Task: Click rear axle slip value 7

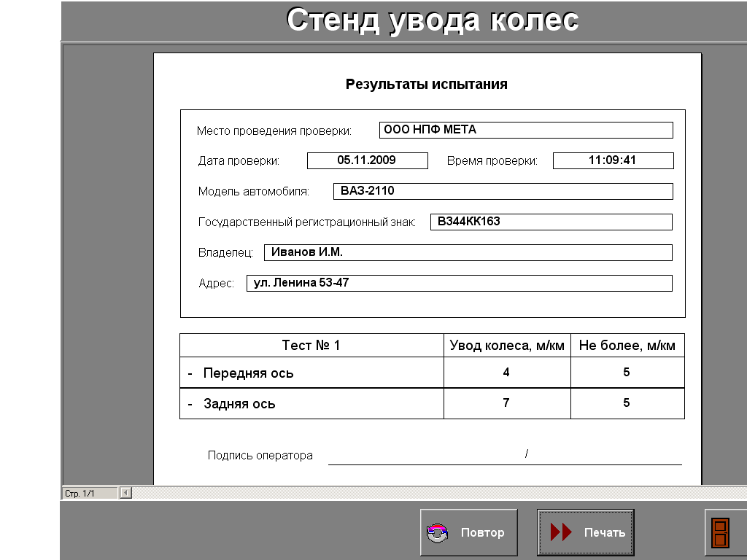Action: coord(506,402)
